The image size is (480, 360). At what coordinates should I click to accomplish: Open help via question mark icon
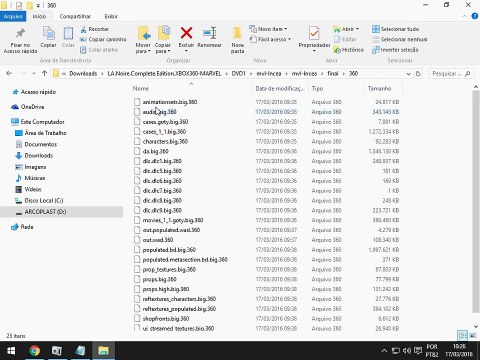tap(475, 16)
